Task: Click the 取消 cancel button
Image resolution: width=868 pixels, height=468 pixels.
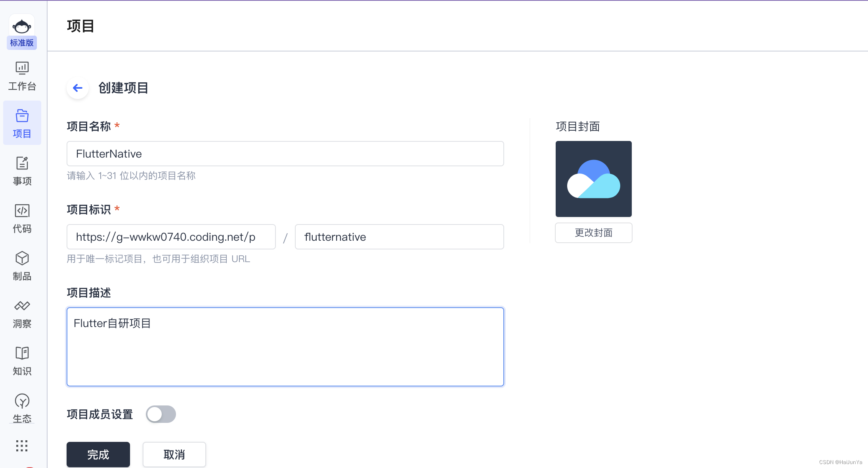Action: (174, 455)
